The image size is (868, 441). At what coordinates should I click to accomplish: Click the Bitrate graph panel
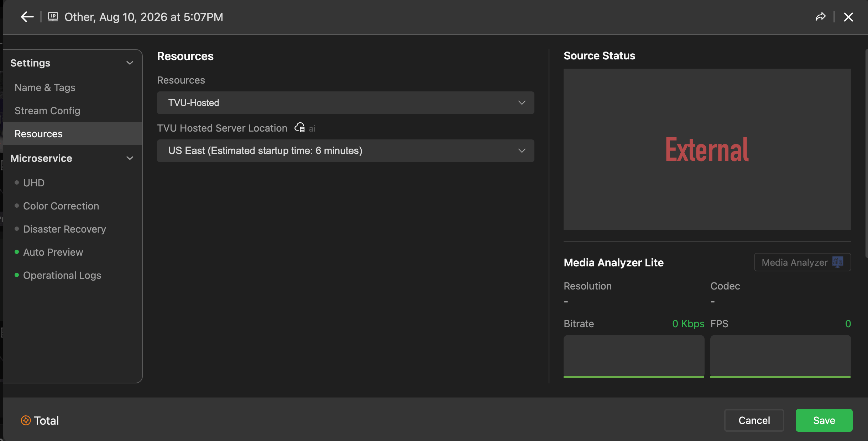pos(634,356)
